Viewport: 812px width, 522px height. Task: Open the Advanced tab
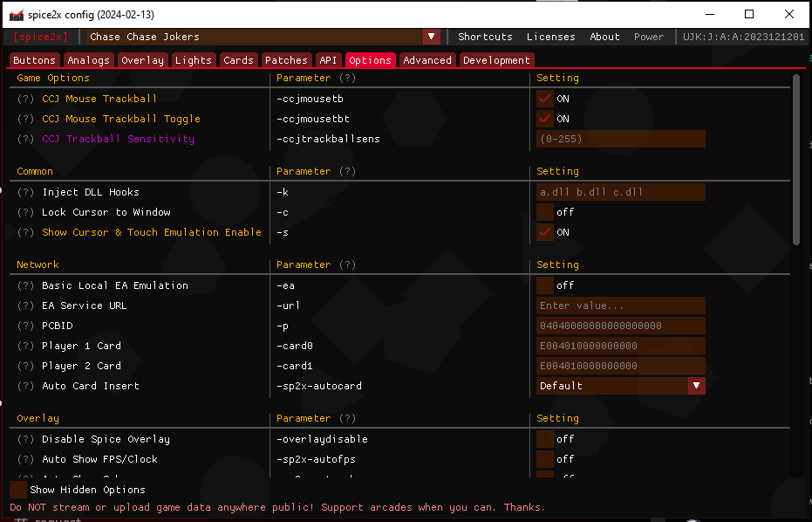click(x=427, y=60)
